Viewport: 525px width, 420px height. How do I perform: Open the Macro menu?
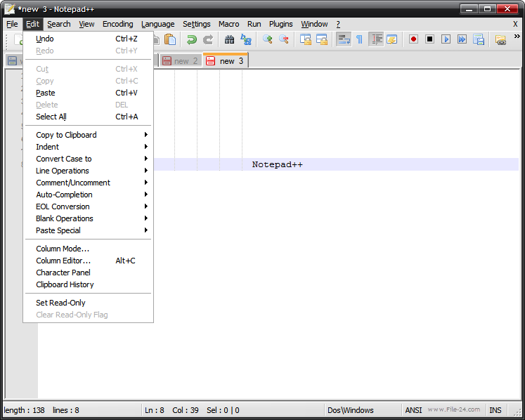(228, 24)
